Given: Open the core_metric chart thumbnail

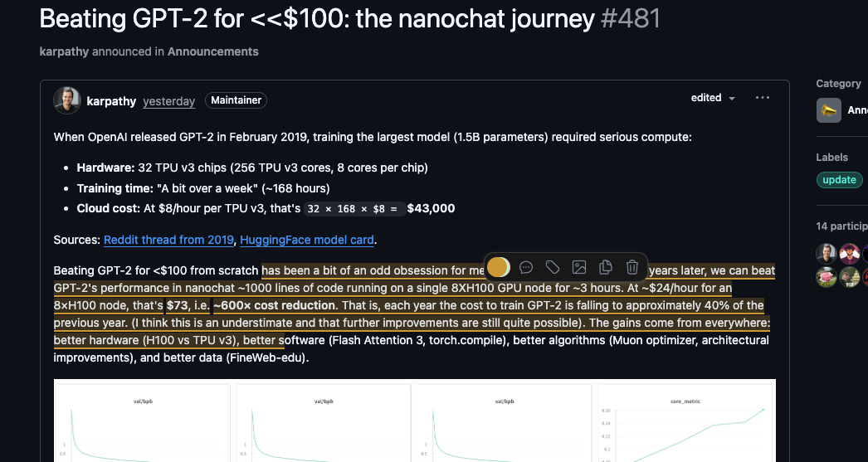Looking at the screenshot, I should (684, 423).
